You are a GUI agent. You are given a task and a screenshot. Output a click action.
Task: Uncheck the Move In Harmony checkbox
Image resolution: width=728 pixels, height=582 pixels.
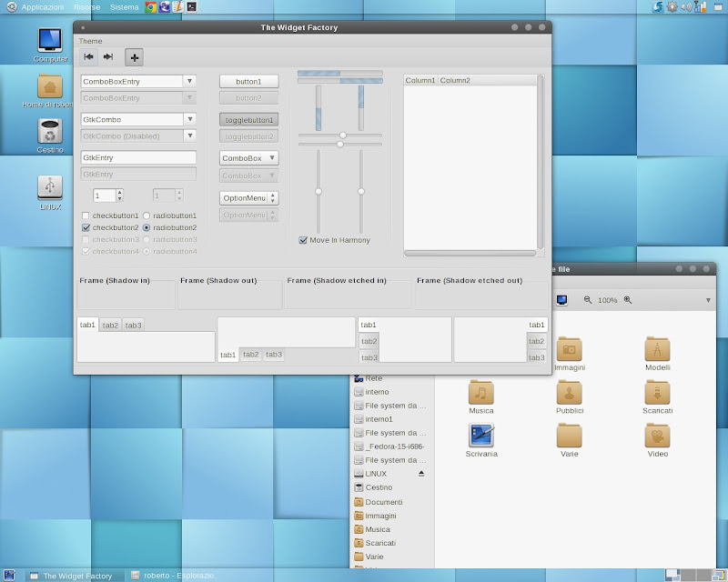click(303, 240)
